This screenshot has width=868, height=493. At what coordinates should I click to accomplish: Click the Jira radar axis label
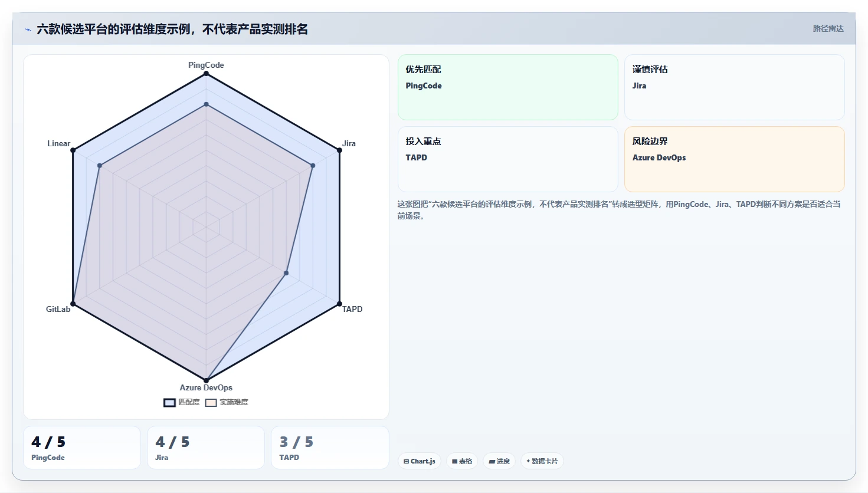[x=349, y=143]
